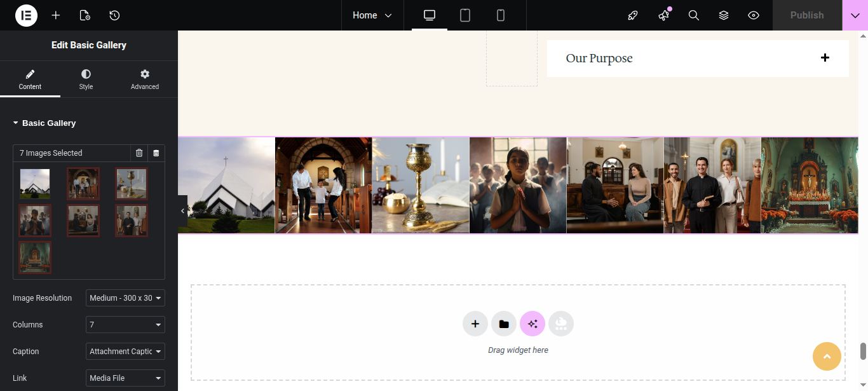Image resolution: width=868 pixels, height=391 pixels.
Task: Switch to mobile responsive view
Action: click(501, 15)
